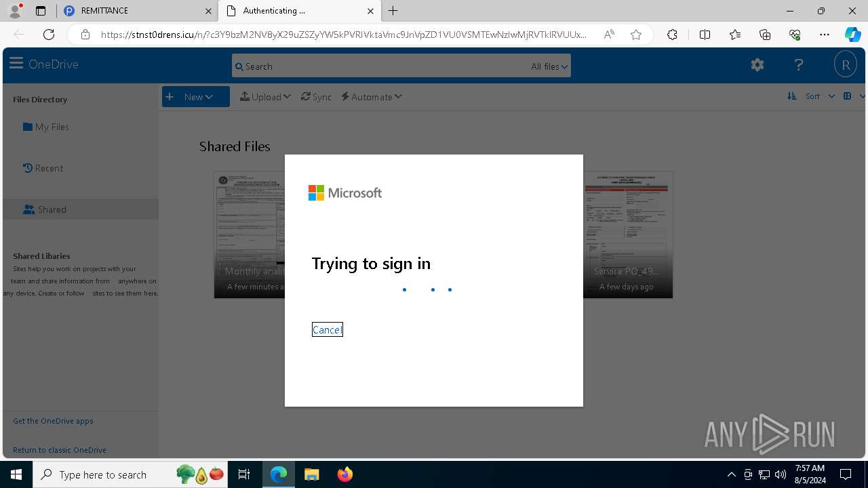Screen dimensions: 868x488
Task: Click the search magnifier icon
Action: coord(239,66)
